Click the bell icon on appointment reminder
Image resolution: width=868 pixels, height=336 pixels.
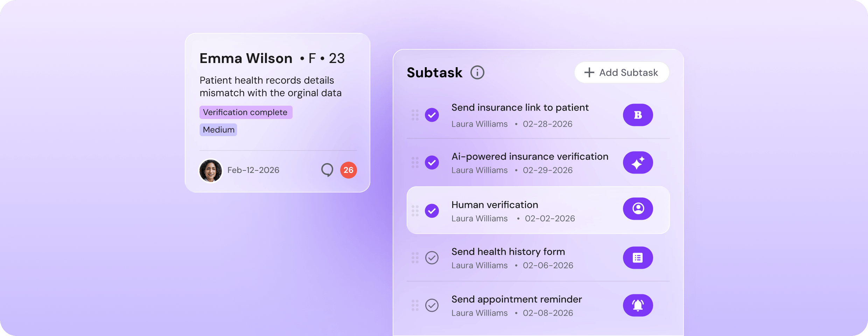click(x=638, y=305)
